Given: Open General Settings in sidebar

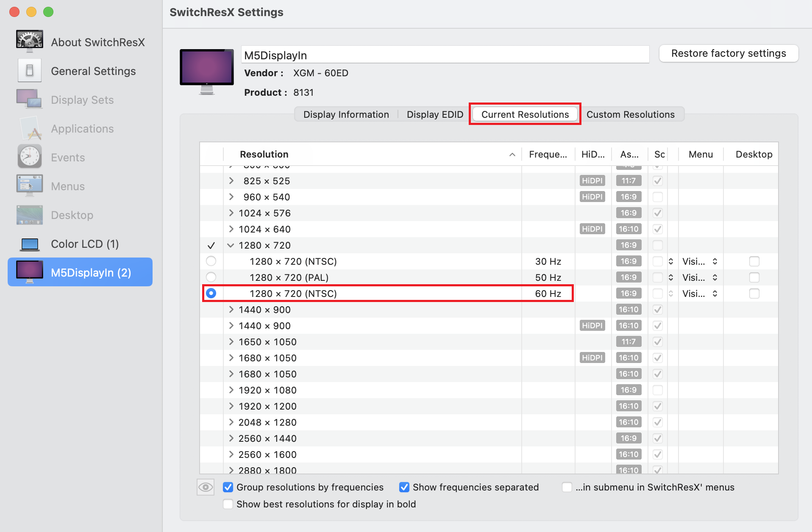Looking at the screenshot, I should coord(81,71).
